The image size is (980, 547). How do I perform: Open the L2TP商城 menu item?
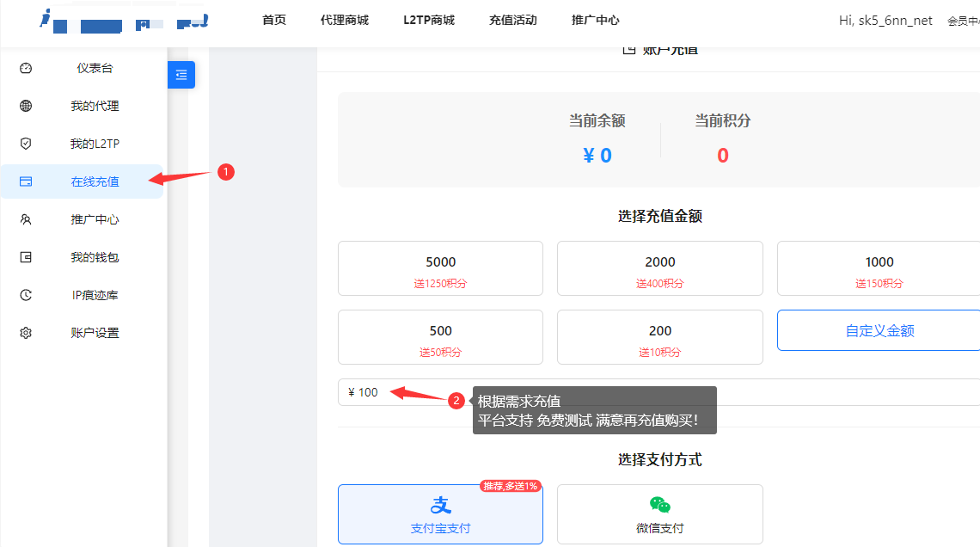click(x=428, y=20)
